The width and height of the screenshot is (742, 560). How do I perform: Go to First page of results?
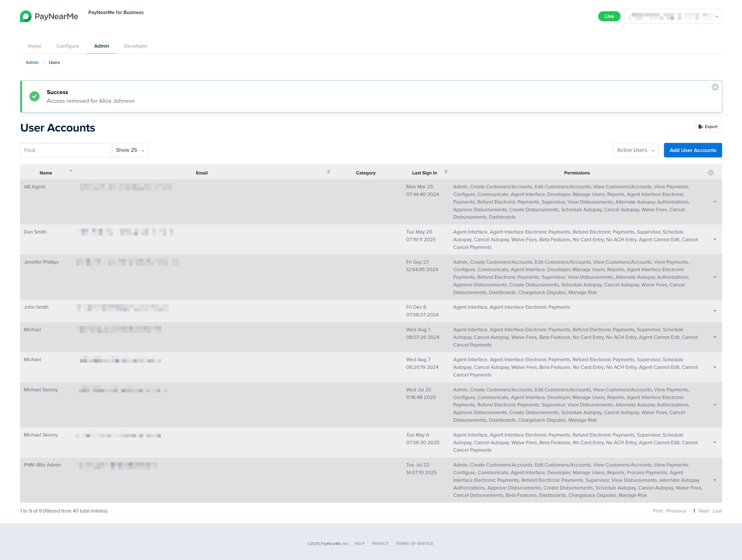pyautogui.click(x=658, y=511)
